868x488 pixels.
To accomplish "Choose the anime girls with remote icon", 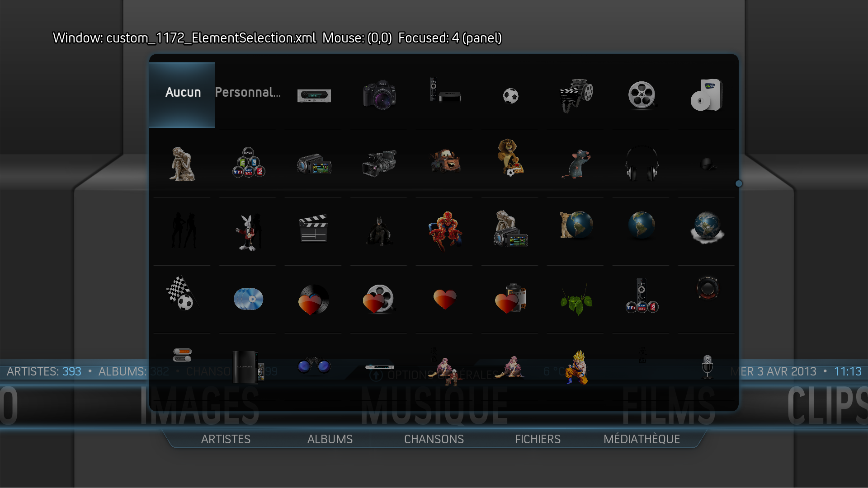I will 444,367.
